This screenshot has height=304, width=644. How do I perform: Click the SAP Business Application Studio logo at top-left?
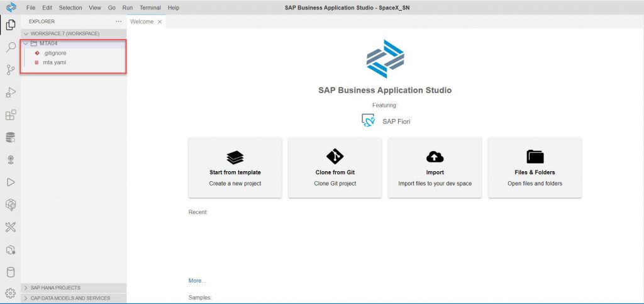[11, 7]
